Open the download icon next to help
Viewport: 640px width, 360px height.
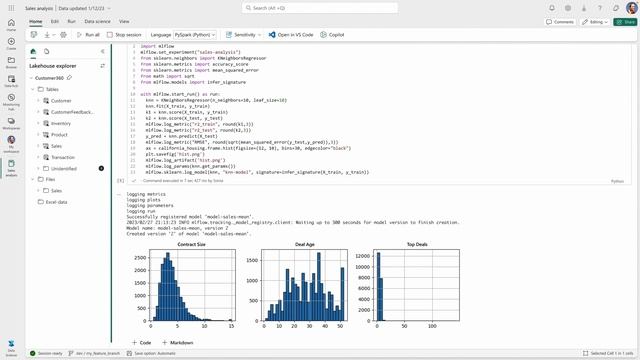(584, 8)
